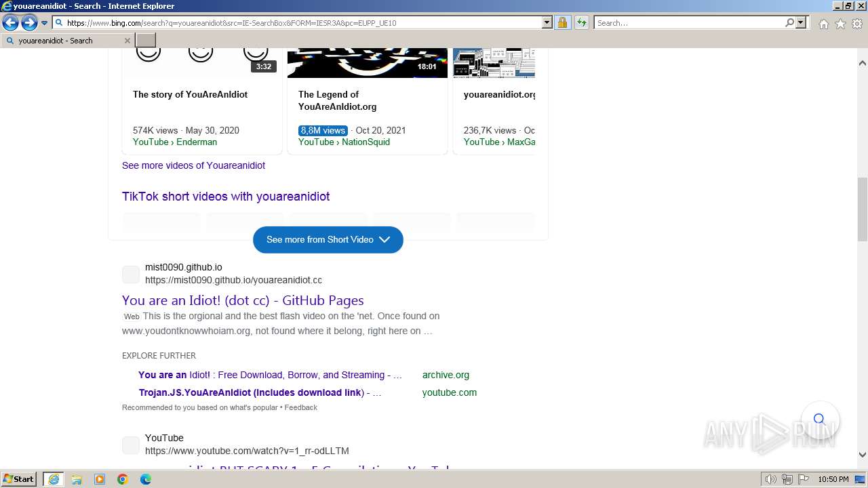
Task: Open Favorites star icon
Action: 840,24
